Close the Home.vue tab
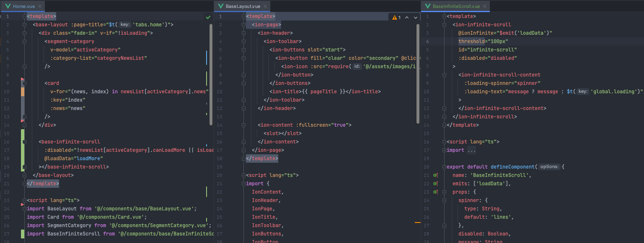The height and width of the screenshot is (243, 644). point(39,6)
